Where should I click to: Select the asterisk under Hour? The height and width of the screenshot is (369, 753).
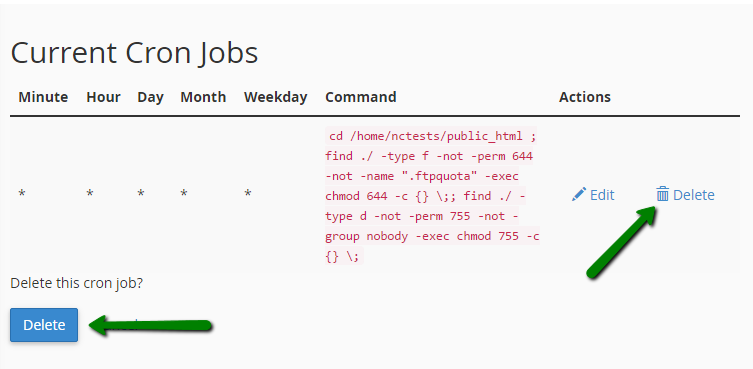[x=90, y=194]
